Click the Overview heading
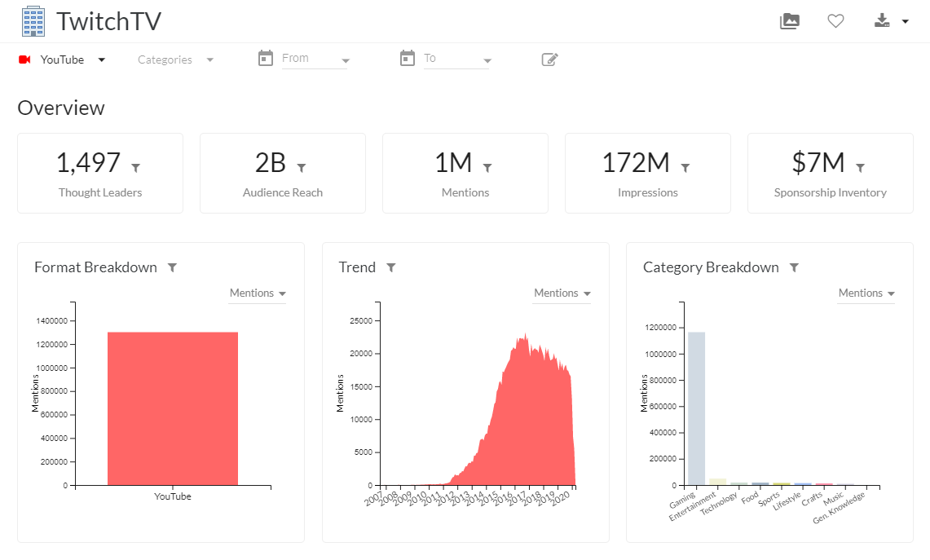930x560 pixels. click(x=61, y=108)
